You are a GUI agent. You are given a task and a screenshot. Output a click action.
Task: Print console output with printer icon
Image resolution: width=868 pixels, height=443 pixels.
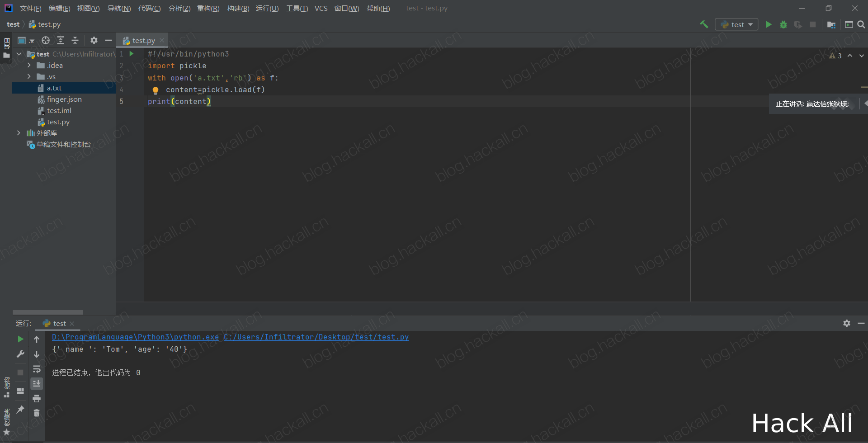pyautogui.click(x=37, y=398)
